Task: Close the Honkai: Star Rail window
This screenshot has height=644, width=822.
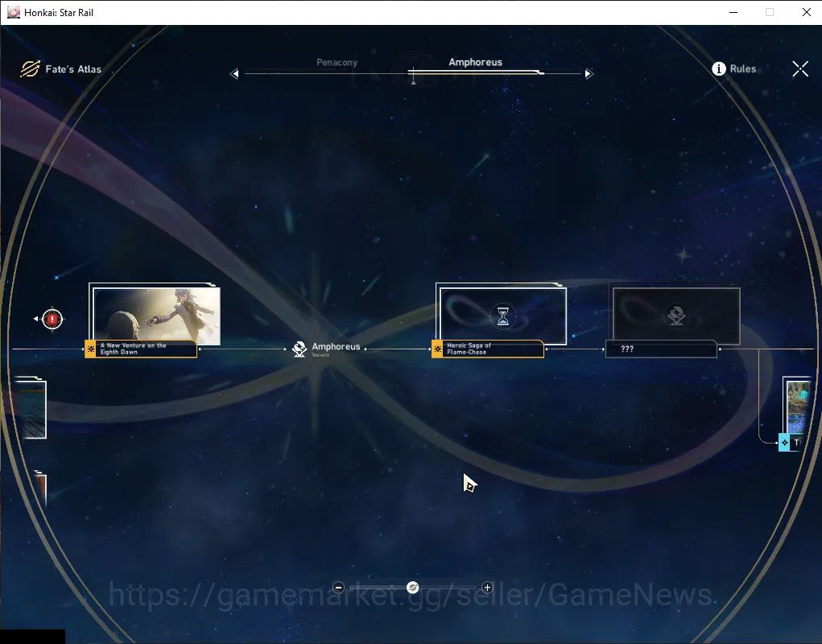Action: (x=806, y=12)
